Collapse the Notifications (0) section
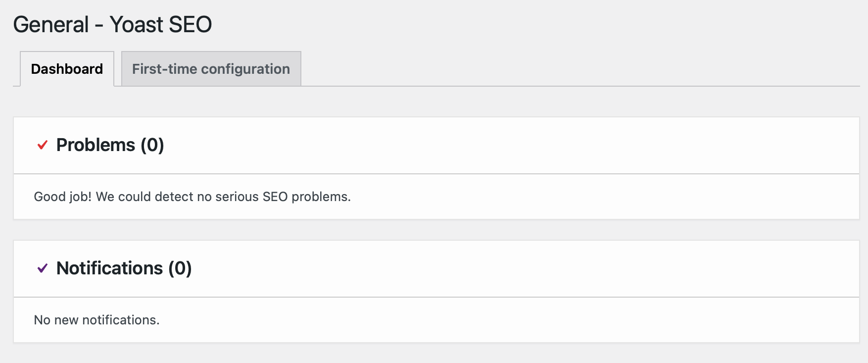 [x=124, y=268]
